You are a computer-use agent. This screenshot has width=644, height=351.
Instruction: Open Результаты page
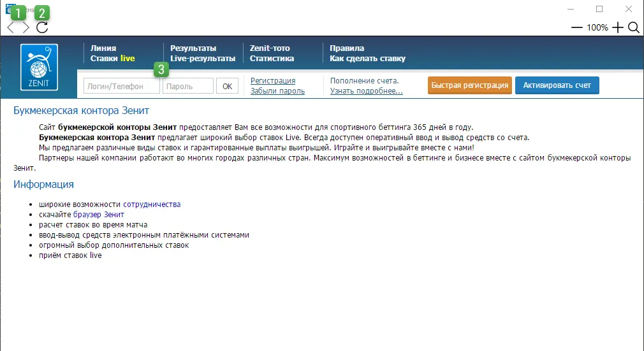point(193,48)
